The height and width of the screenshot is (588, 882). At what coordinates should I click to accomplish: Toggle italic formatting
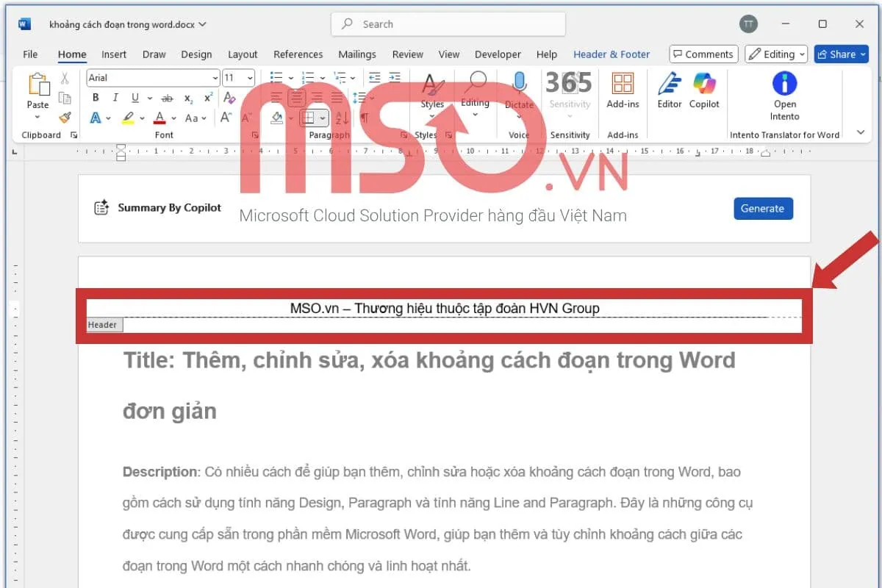pos(115,98)
